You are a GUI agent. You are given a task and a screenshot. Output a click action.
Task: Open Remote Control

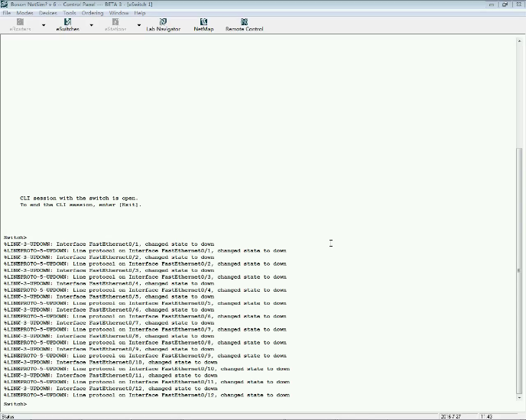[x=244, y=24]
